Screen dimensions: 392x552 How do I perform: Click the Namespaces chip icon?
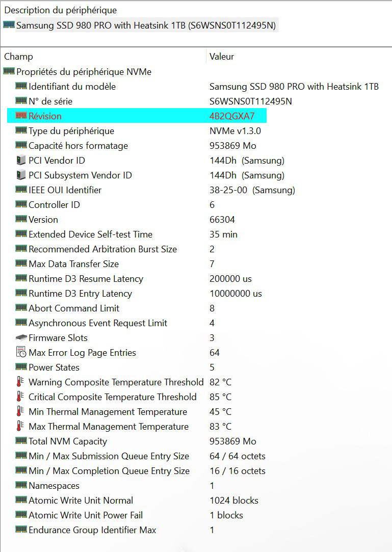click(x=21, y=485)
